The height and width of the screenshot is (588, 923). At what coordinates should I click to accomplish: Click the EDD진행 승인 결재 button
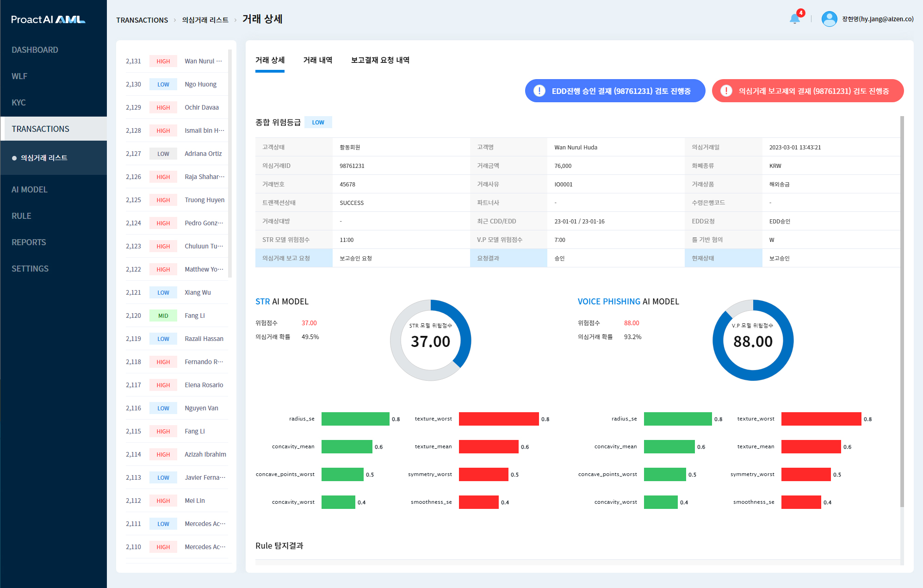click(x=620, y=91)
